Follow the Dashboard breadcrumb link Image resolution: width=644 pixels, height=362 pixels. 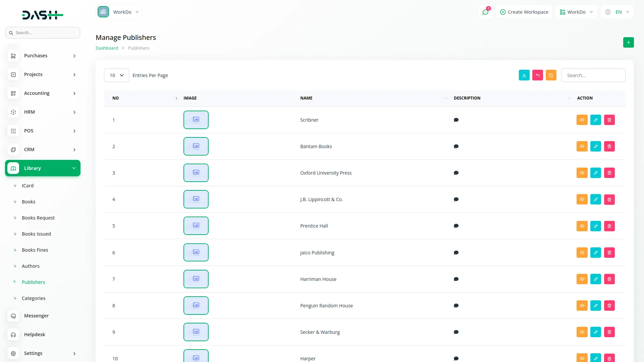pyautogui.click(x=107, y=48)
